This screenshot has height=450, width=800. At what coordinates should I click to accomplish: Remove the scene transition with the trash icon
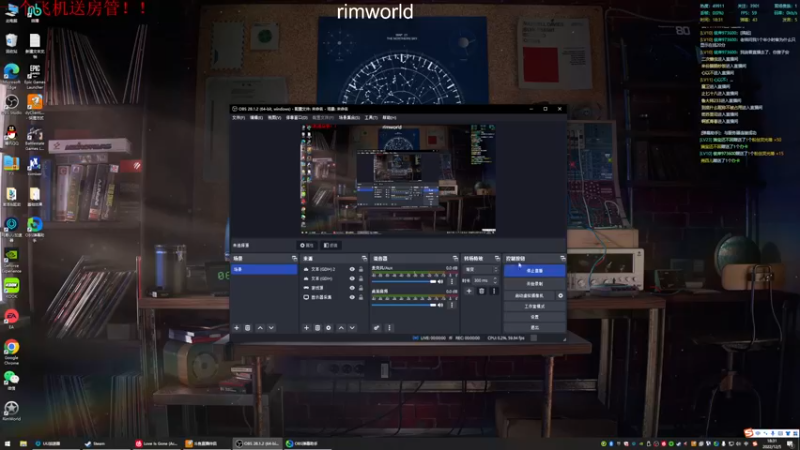[x=481, y=291]
